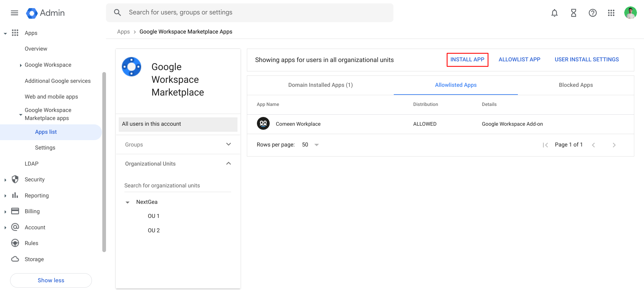644x295 pixels.
Task: Focus the top search bar field
Action: point(250,13)
